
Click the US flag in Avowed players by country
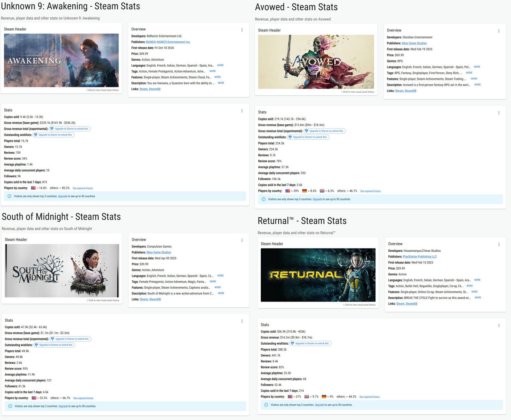tap(288, 191)
